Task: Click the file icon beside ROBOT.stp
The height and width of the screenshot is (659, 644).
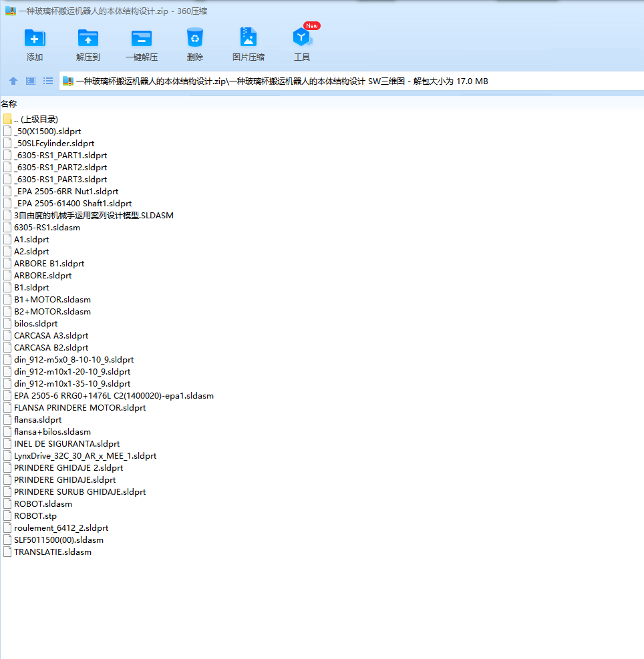Action: click(7, 515)
